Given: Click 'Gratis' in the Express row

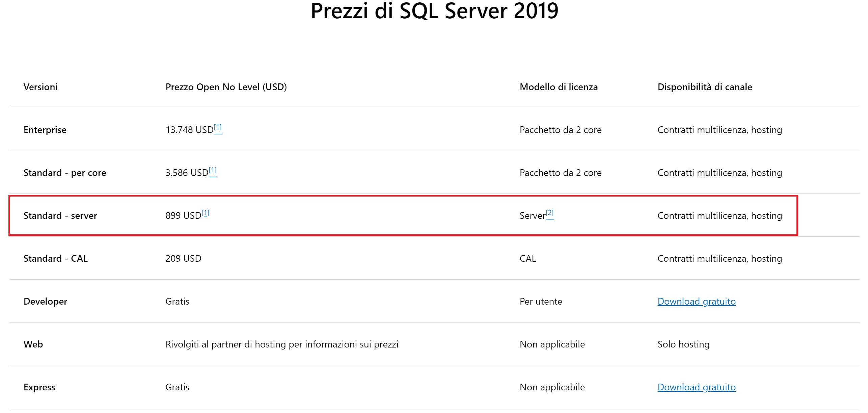Looking at the screenshot, I should pos(177,387).
